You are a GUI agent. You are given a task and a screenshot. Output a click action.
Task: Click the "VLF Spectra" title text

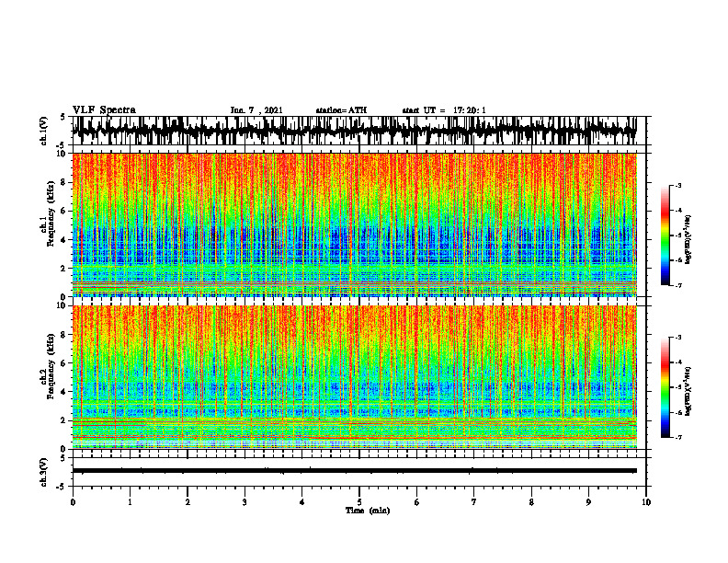point(104,110)
